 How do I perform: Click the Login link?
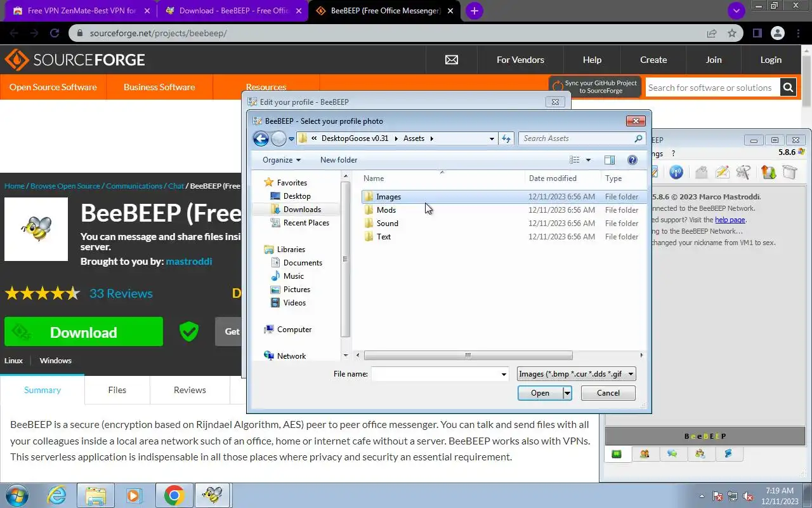[x=771, y=60]
